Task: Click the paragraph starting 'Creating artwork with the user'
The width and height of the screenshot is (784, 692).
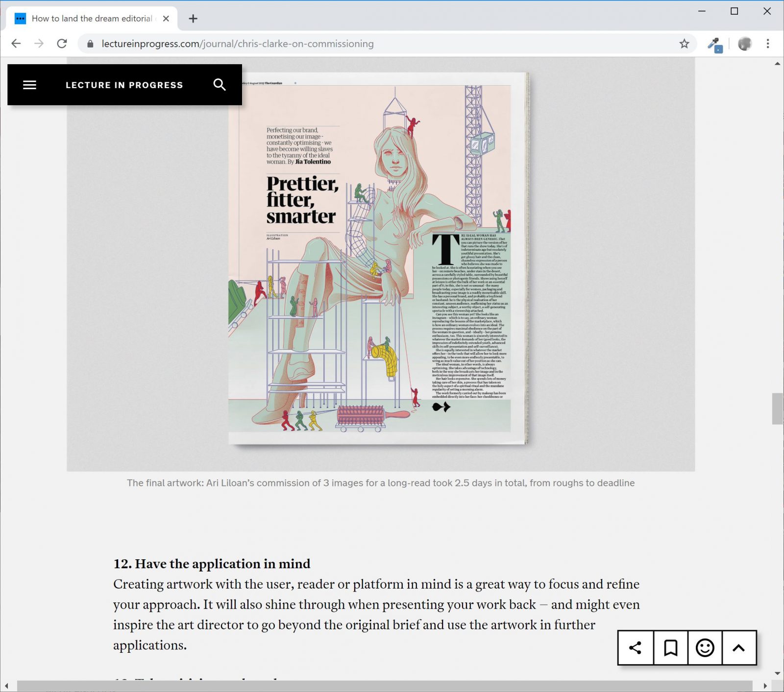Action: click(376, 615)
